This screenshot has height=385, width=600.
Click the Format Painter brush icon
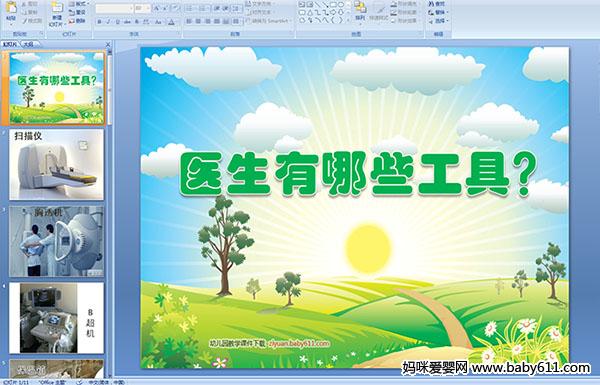pyautogui.click(x=24, y=21)
